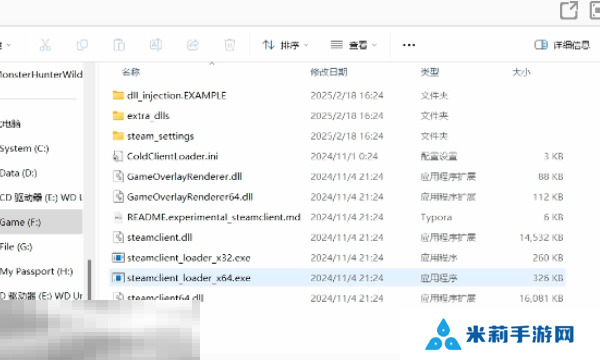This screenshot has height=360, width=600.
Task: Select the README.experimental_steamclient.md file icon
Action: point(118,217)
